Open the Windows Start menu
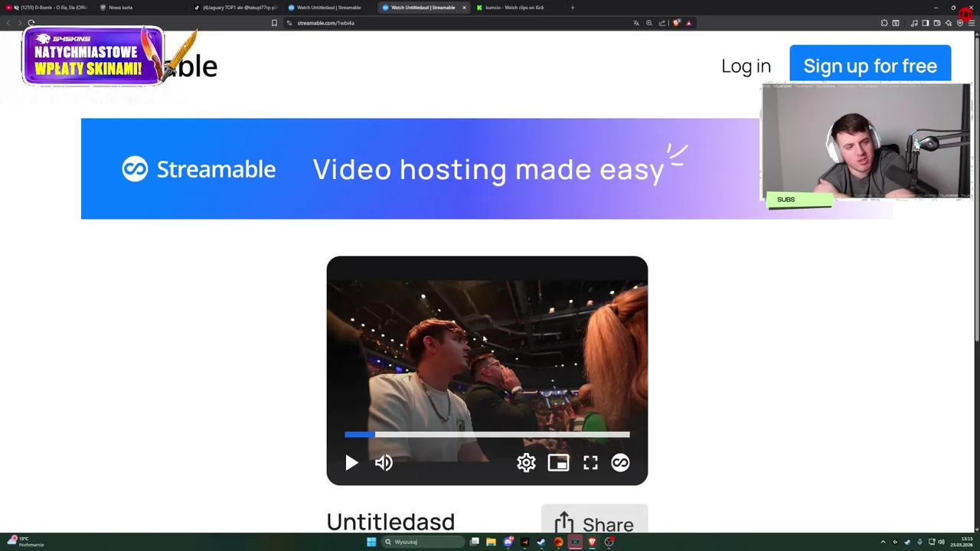Image resolution: width=980 pixels, height=551 pixels. pos(371,542)
